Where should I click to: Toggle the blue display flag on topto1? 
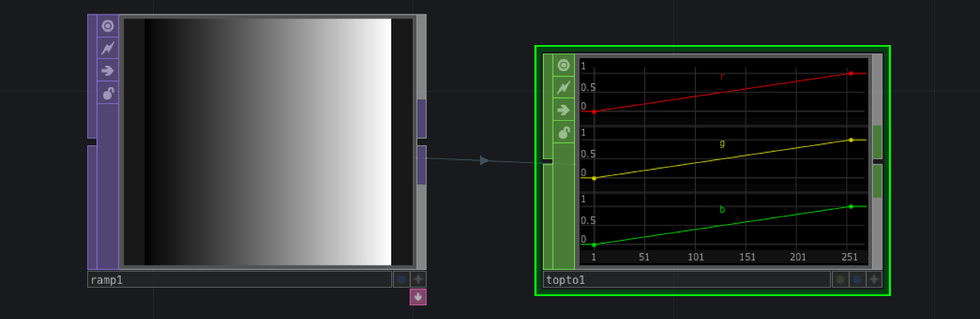click(857, 280)
